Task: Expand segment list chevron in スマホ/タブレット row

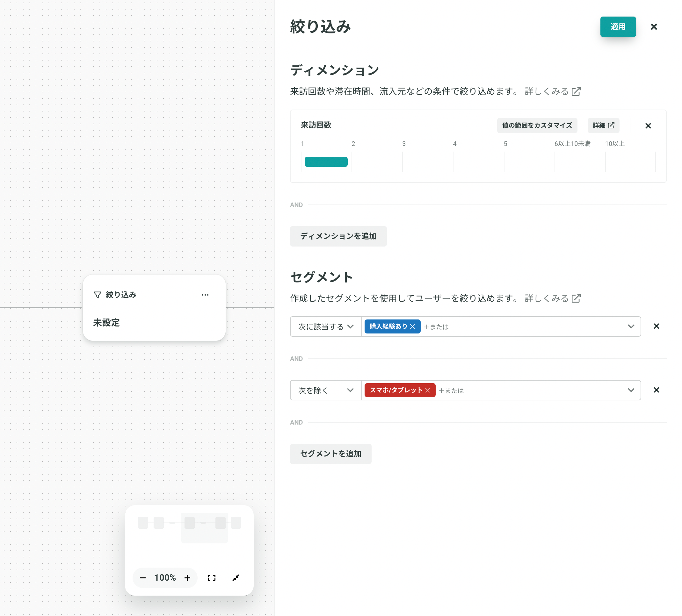Action: pyautogui.click(x=631, y=390)
